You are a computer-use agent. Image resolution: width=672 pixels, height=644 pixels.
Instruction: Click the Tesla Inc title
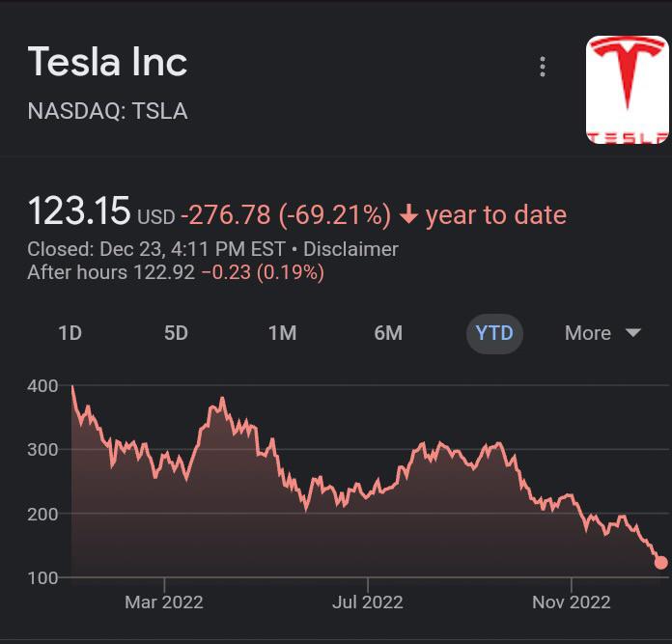[x=107, y=63]
